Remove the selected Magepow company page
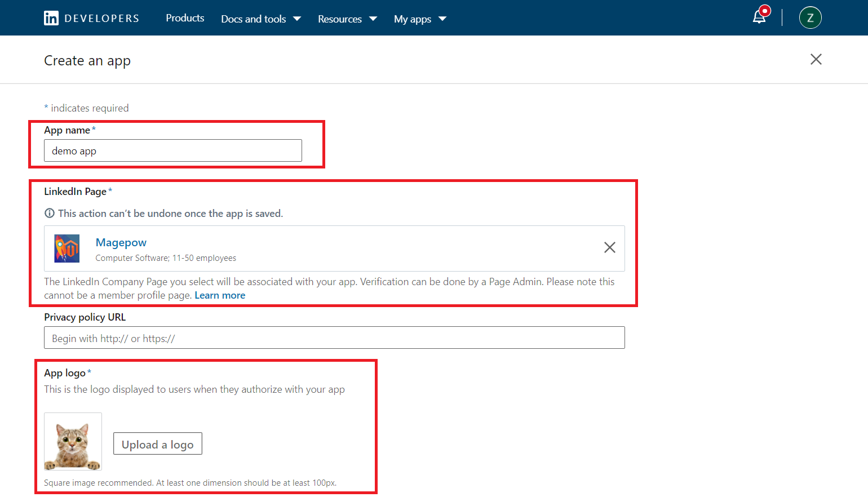This screenshot has width=868, height=497. [609, 248]
